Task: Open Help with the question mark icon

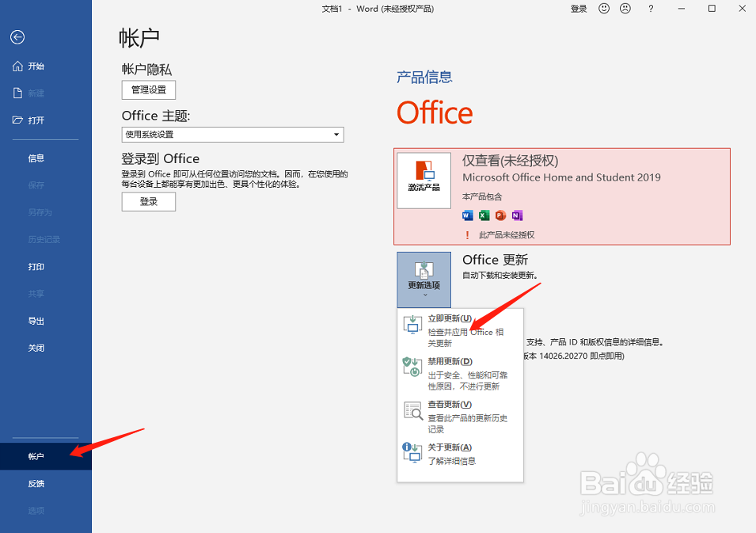Action: point(651,9)
